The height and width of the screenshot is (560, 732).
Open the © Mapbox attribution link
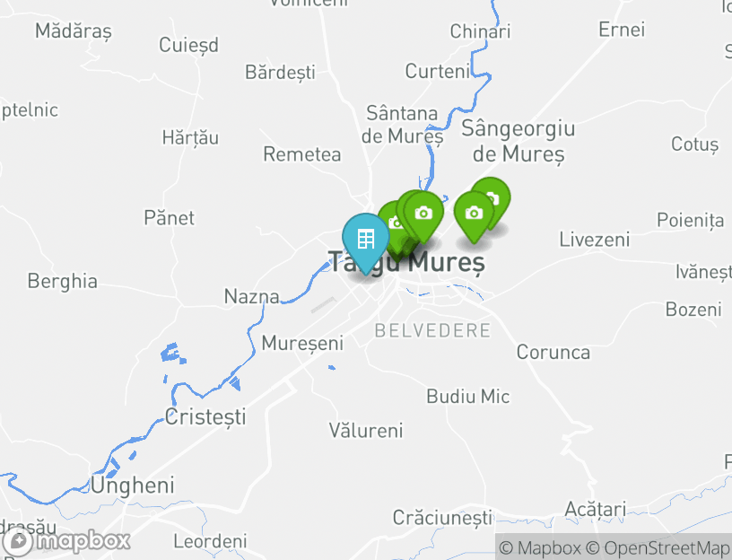pyautogui.click(x=540, y=547)
